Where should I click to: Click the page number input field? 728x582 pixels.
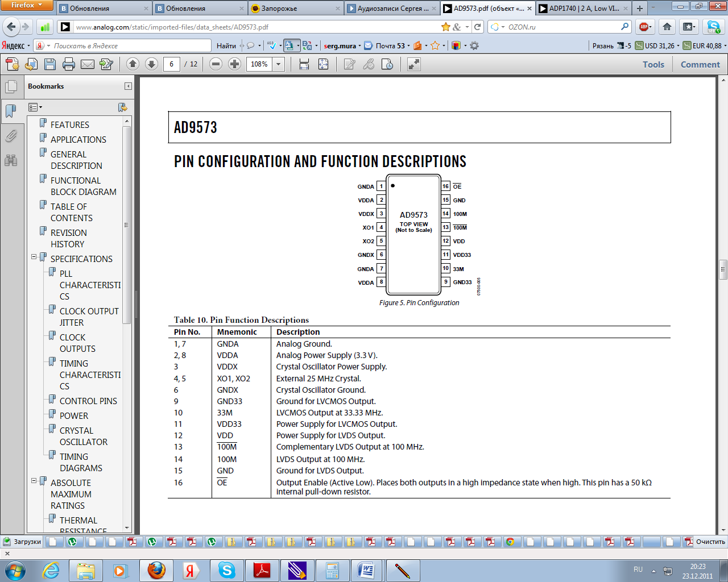(x=171, y=64)
